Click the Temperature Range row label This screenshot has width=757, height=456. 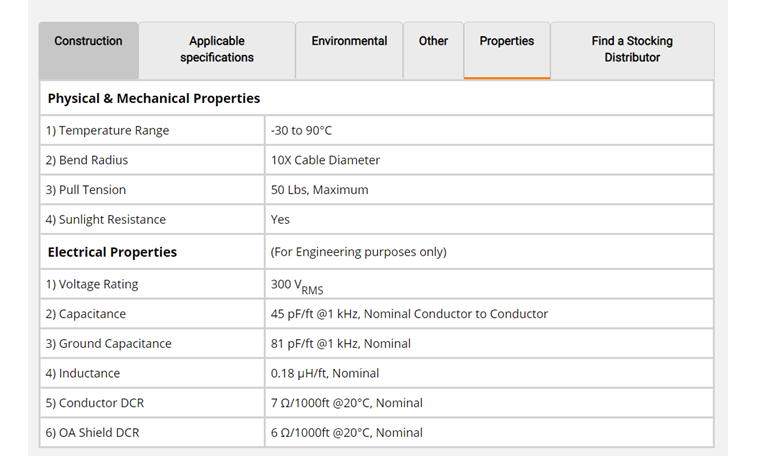pos(108,131)
